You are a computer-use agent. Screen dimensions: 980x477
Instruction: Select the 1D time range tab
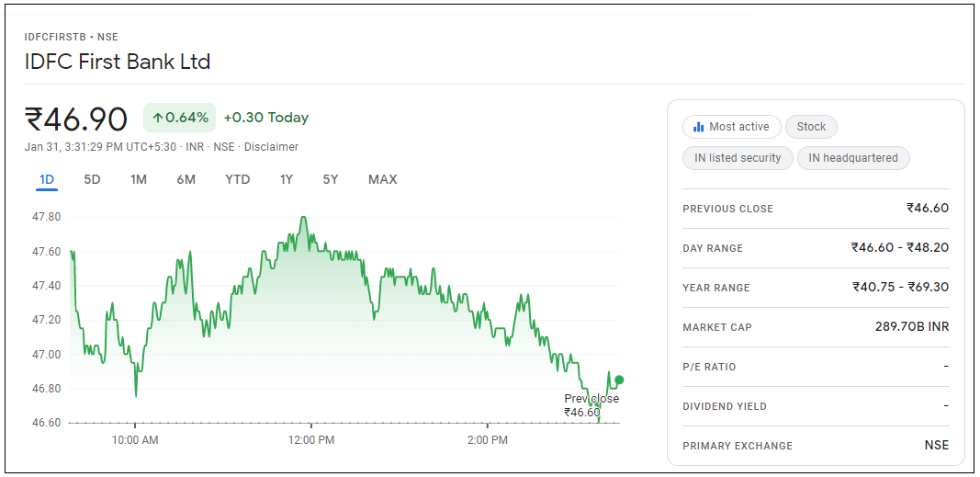click(x=47, y=180)
